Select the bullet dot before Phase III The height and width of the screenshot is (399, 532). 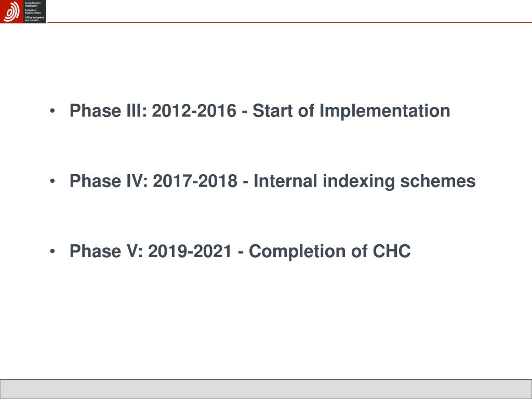click(x=52, y=111)
